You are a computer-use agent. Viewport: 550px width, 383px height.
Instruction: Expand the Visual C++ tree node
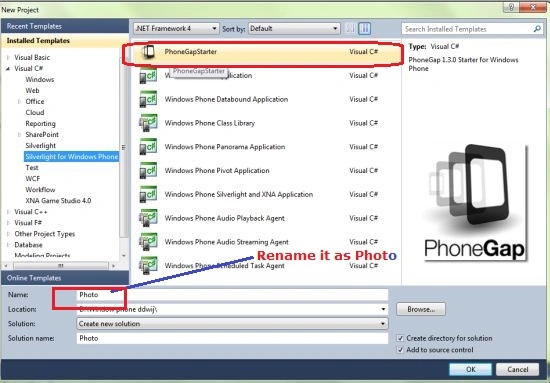[8, 212]
